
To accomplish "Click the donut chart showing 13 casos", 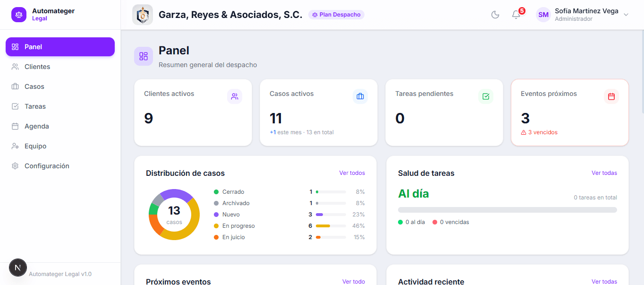I will (x=174, y=215).
